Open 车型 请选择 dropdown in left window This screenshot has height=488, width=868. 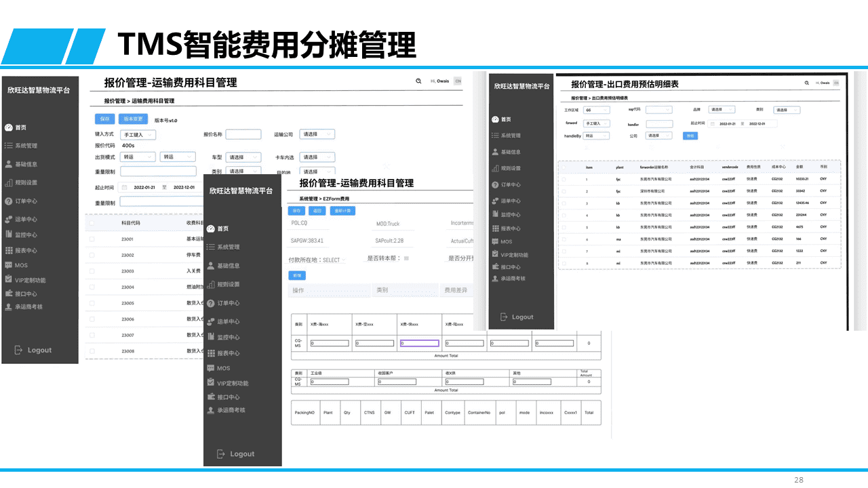[243, 157]
